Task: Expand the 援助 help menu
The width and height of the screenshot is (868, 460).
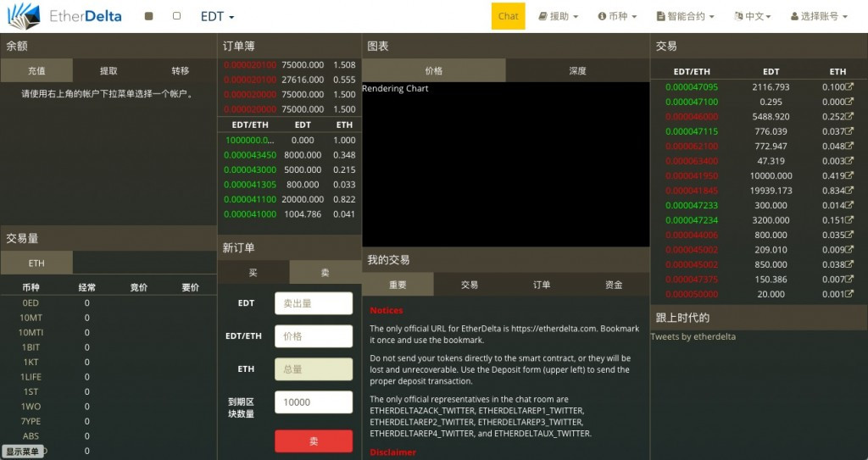Action: [559, 17]
